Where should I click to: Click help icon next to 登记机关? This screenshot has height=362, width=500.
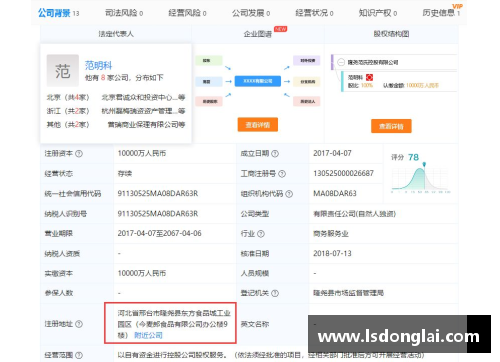point(275,293)
